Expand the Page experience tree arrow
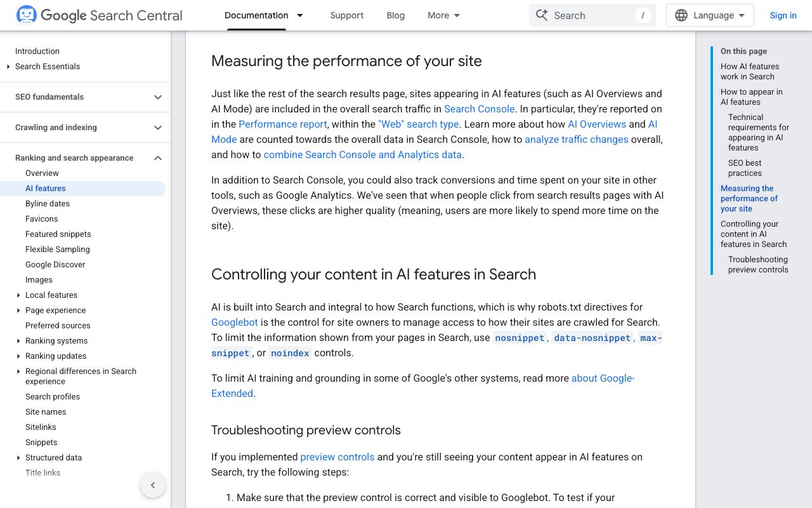The width and height of the screenshot is (812, 508). click(18, 311)
